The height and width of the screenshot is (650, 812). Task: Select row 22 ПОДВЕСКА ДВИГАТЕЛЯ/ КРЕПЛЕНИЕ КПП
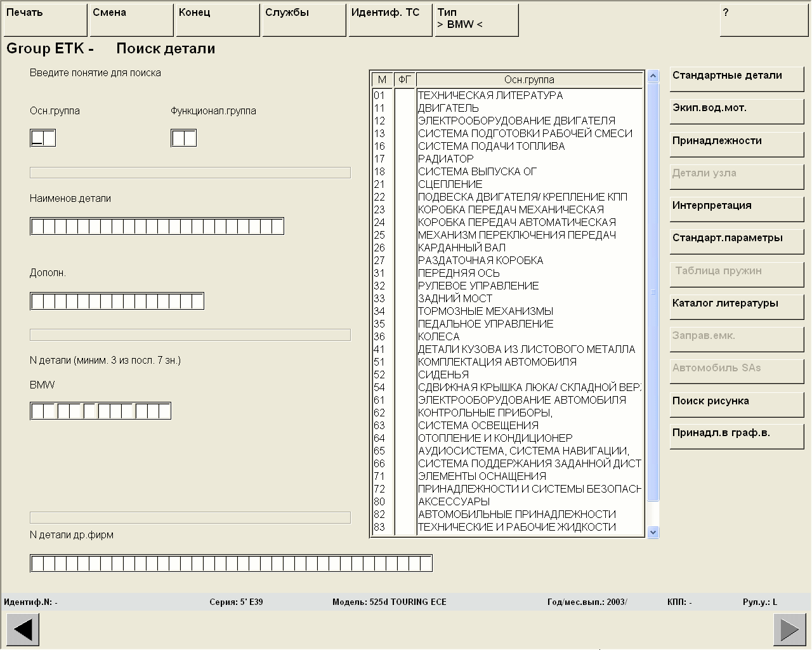pyautogui.click(x=507, y=197)
